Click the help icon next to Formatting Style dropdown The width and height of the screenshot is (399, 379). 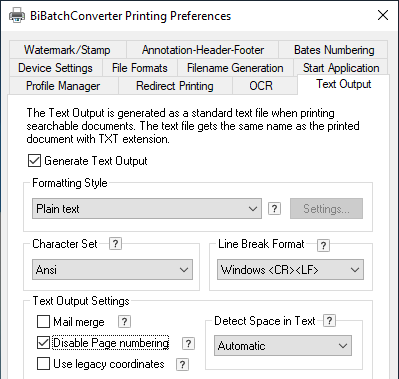(274, 209)
